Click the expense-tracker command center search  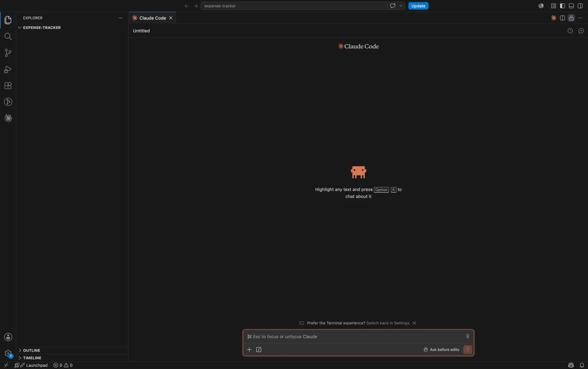(x=294, y=6)
